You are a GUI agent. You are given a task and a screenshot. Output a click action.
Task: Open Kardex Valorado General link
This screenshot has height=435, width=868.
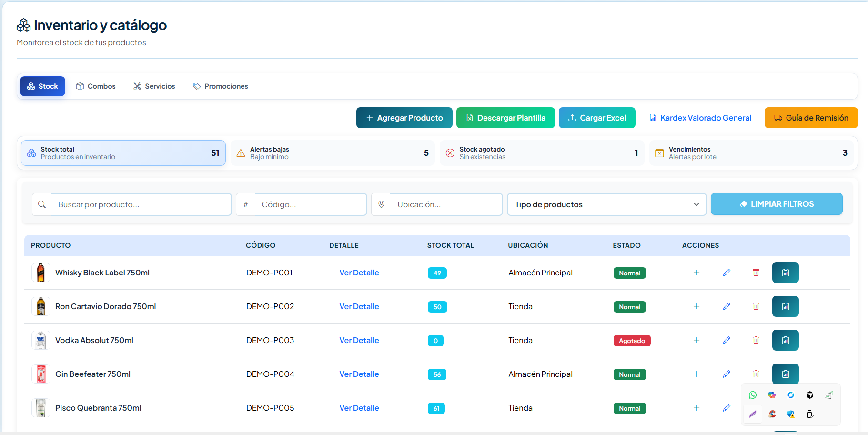pos(700,118)
